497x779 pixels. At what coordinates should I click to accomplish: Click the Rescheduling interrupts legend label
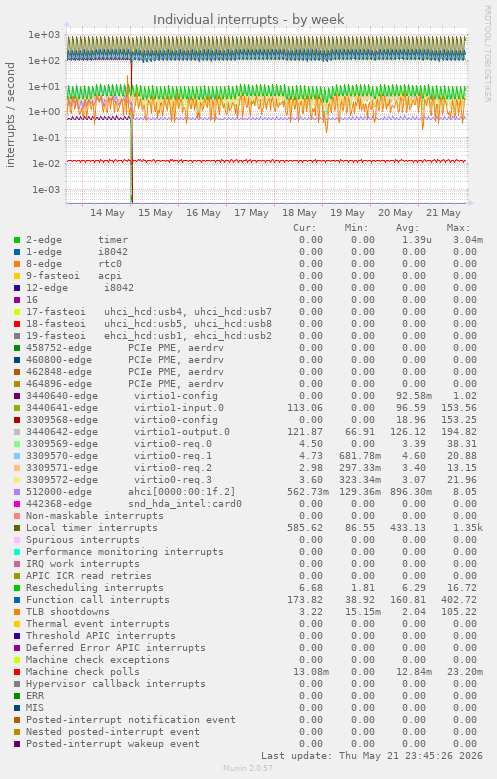pyautogui.click(x=94, y=588)
